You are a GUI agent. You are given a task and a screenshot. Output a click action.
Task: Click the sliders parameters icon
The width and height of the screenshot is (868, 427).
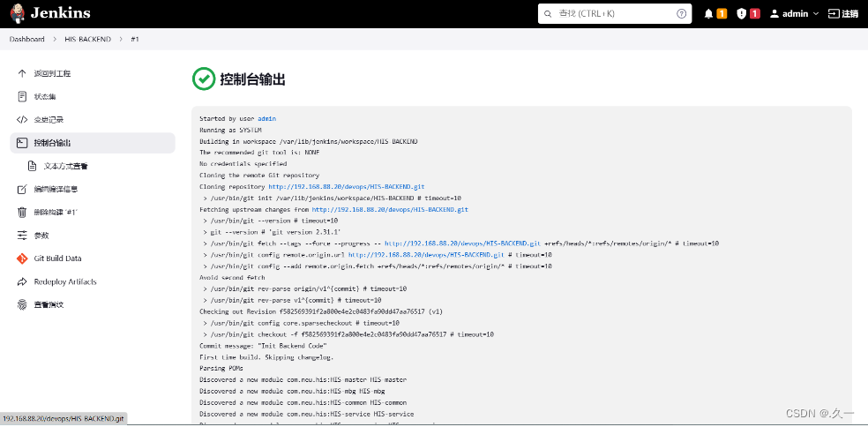pyautogui.click(x=22, y=236)
